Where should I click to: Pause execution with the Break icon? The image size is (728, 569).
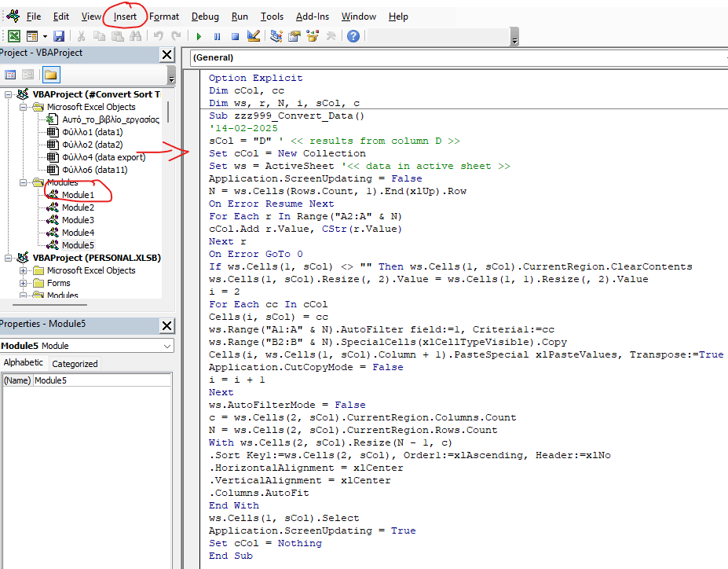(x=217, y=36)
